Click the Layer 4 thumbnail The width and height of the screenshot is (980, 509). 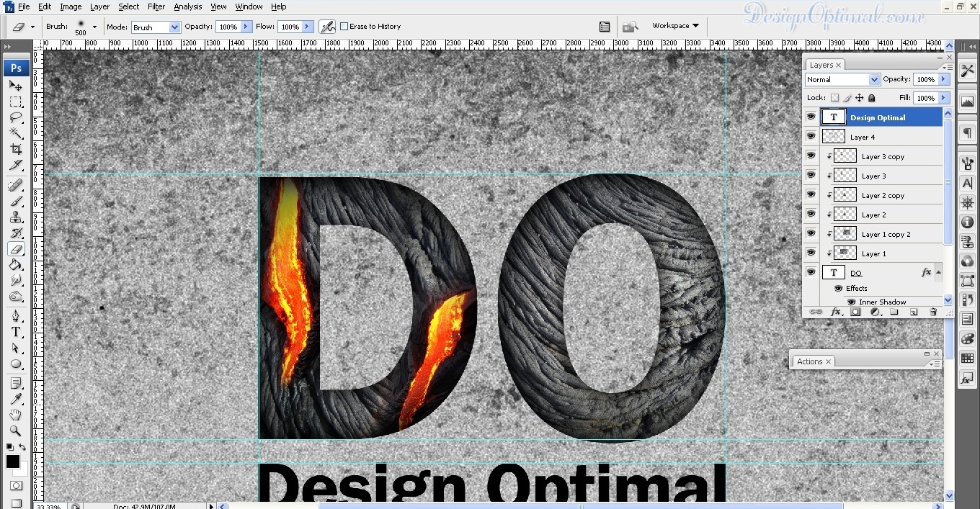(834, 137)
